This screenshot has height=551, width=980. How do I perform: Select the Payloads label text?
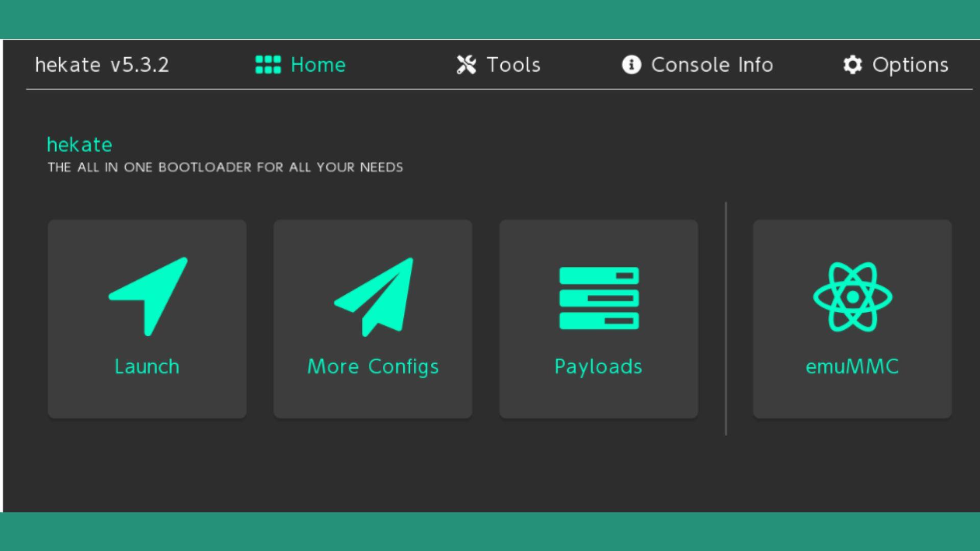(x=598, y=367)
